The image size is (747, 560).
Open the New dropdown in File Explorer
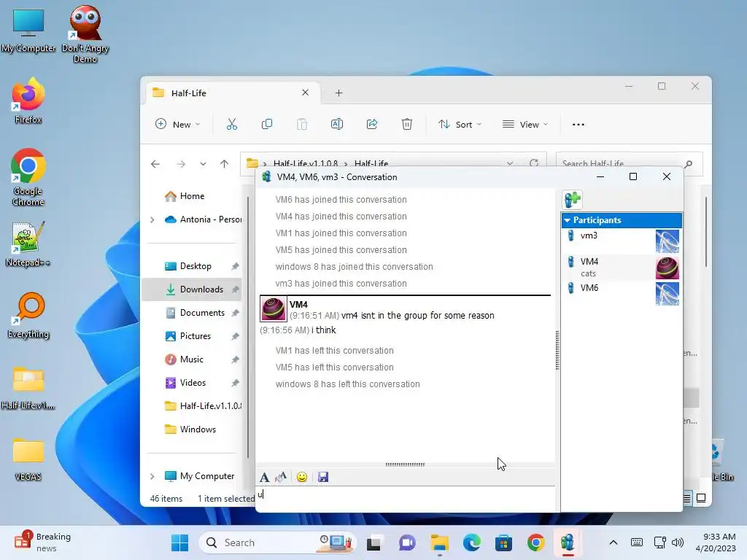pyautogui.click(x=178, y=124)
